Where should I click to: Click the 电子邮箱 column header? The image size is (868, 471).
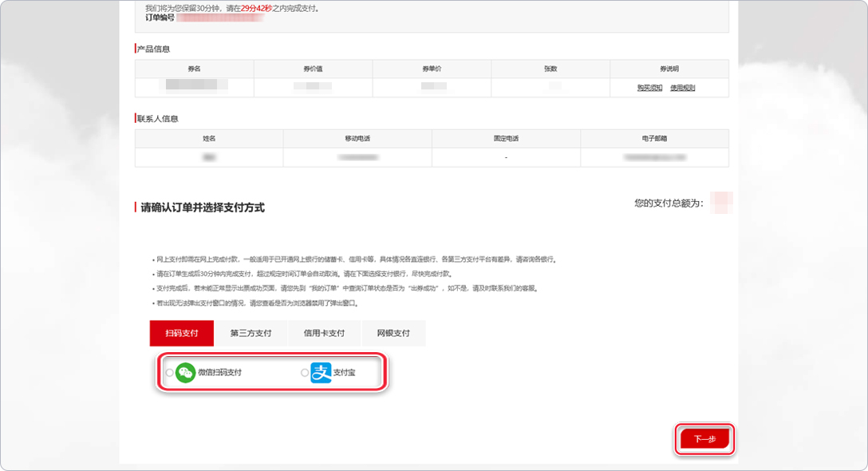[654, 138]
